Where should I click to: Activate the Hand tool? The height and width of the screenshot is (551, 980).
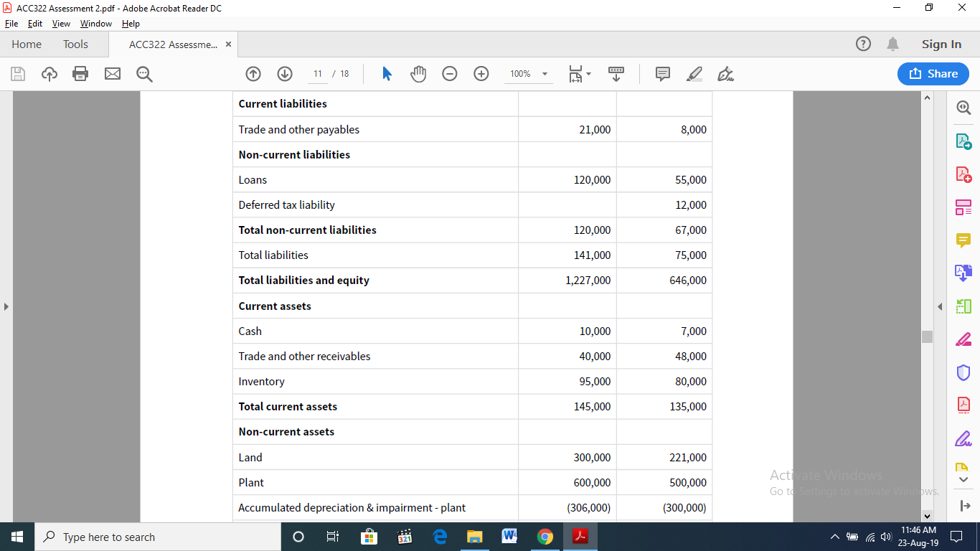(x=418, y=73)
